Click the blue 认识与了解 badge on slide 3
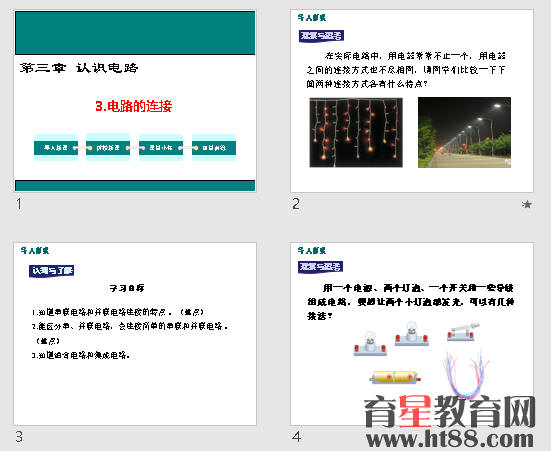 click(x=52, y=271)
